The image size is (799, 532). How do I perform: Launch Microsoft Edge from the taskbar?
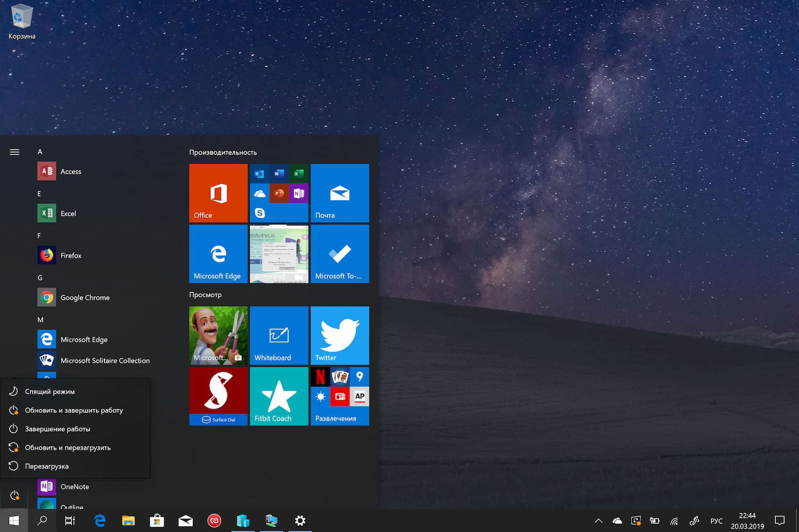coord(100,521)
